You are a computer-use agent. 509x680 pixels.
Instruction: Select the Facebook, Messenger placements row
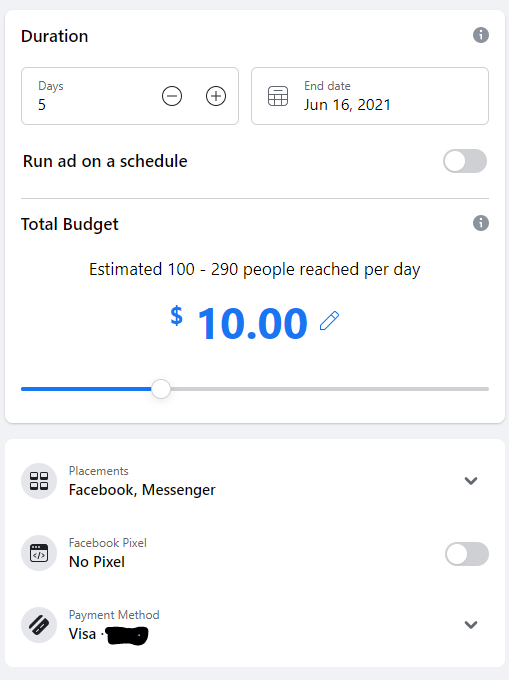click(x=255, y=481)
